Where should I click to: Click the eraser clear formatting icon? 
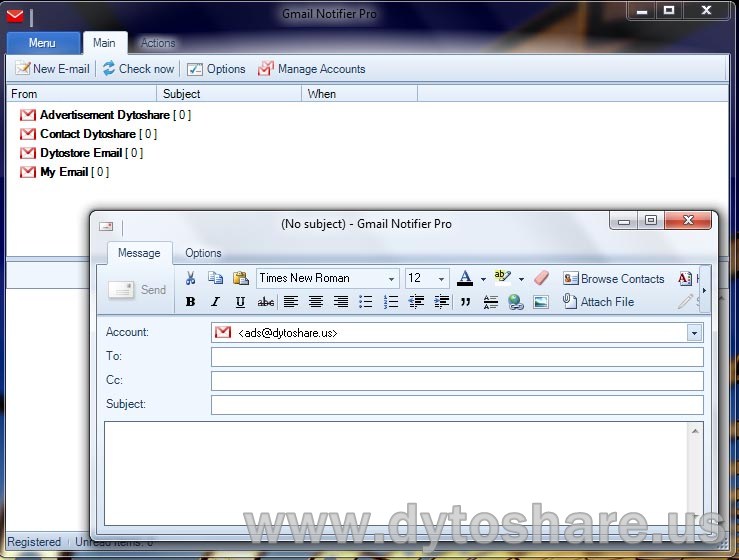(x=542, y=278)
